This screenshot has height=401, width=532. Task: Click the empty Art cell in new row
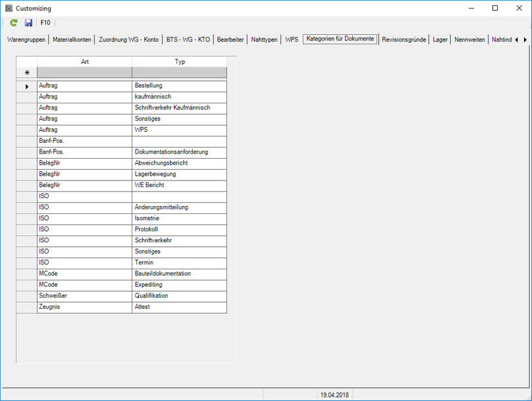[84, 72]
